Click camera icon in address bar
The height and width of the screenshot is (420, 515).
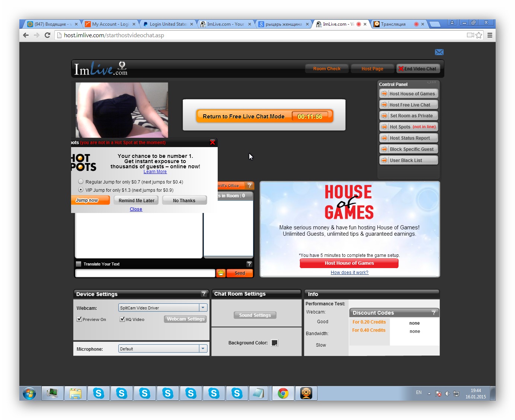tap(470, 35)
